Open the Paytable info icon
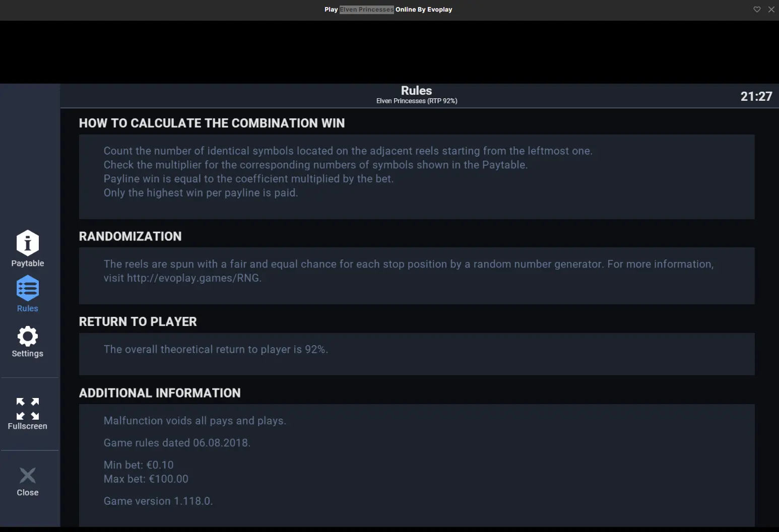The height and width of the screenshot is (532, 779). coord(28,243)
